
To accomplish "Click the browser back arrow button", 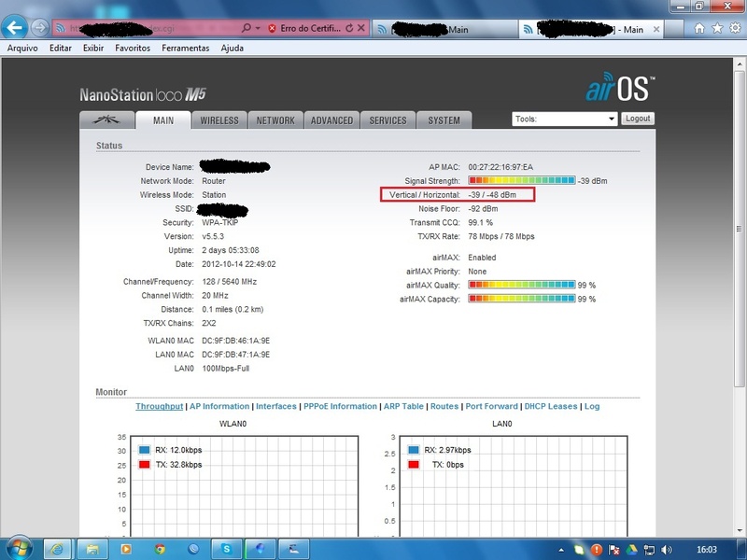I will point(14,28).
